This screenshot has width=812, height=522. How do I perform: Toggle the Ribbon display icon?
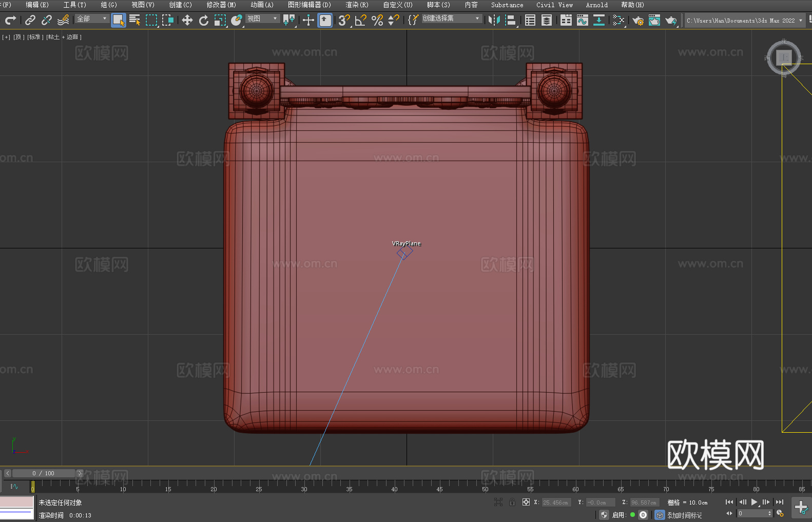click(566, 20)
